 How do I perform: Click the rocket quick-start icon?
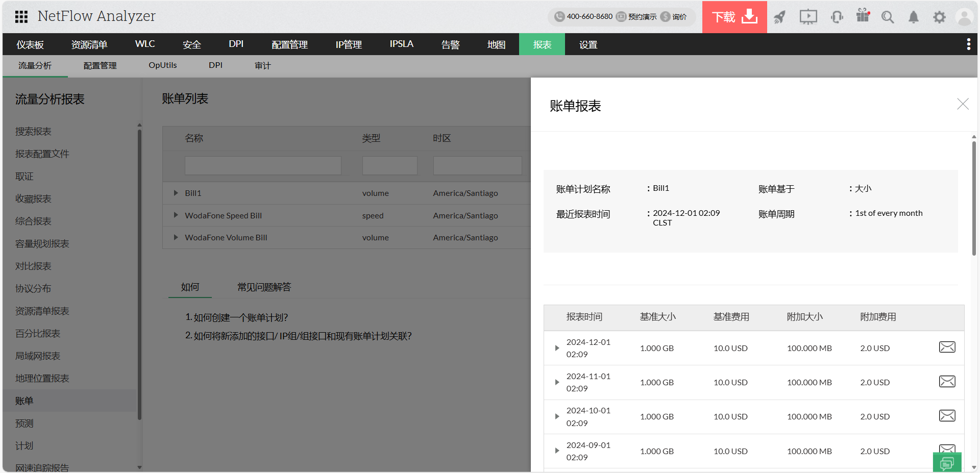click(x=779, y=17)
